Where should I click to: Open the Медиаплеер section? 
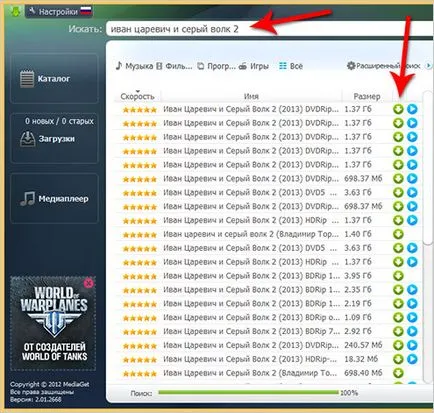coord(54,198)
